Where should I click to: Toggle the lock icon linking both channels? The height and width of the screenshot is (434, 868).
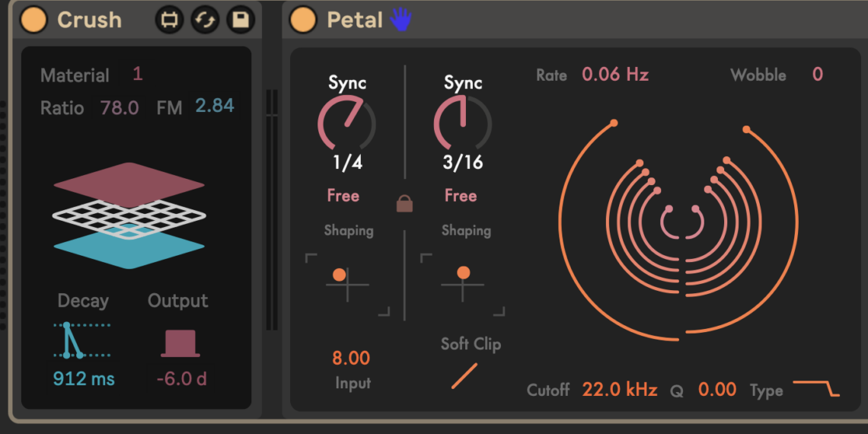pyautogui.click(x=405, y=203)
